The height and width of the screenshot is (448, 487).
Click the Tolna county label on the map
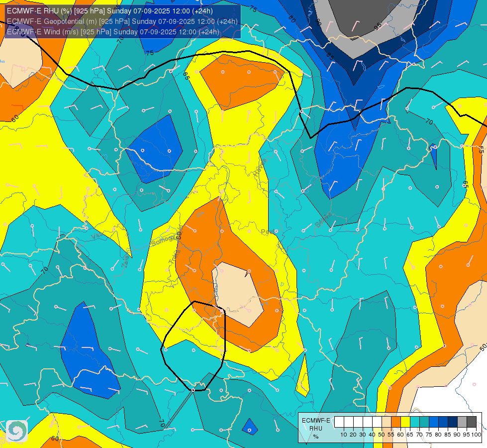(x=175, y=257)
